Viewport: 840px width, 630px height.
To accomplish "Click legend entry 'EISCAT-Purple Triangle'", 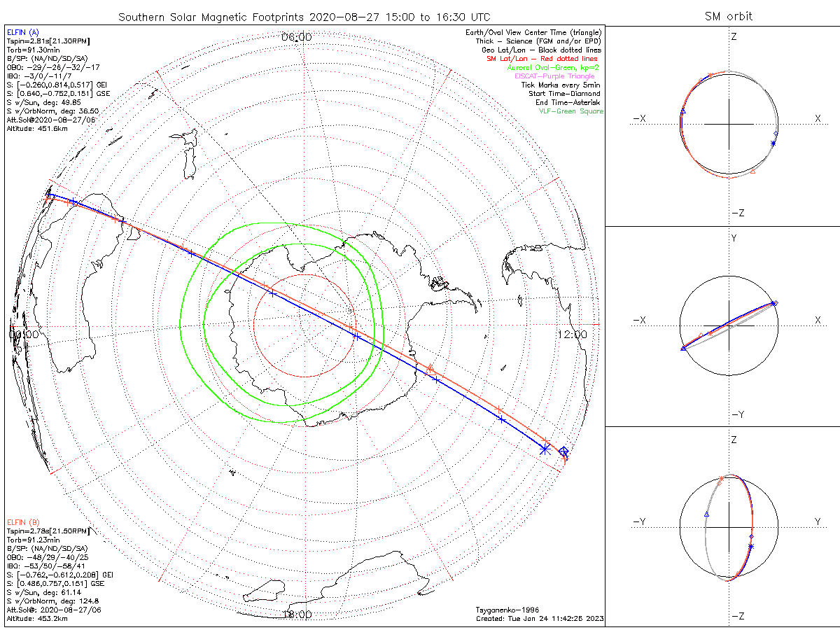I will tap(554, 76).
